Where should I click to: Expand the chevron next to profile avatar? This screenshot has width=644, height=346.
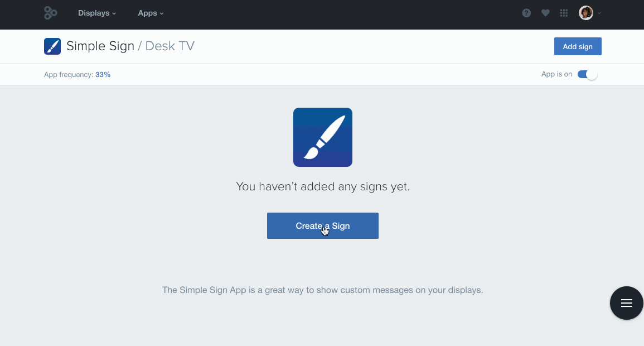coord(599,13)
